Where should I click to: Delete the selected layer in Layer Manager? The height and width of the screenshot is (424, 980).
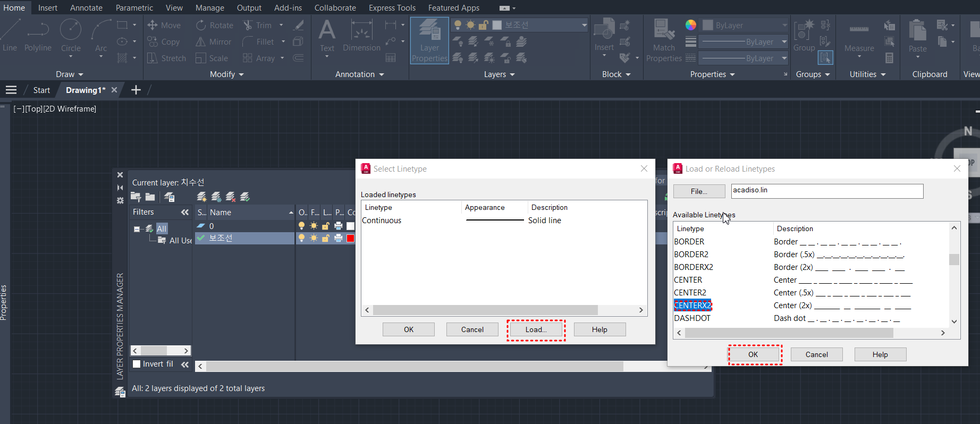[x=230, y=197]
